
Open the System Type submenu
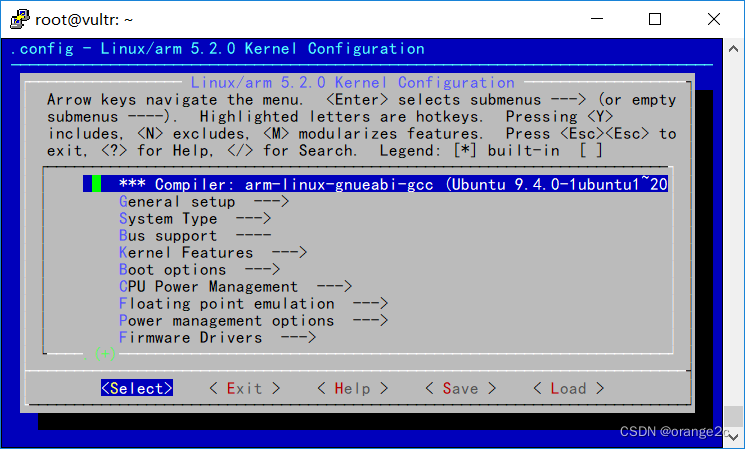[x=195, y=219]
